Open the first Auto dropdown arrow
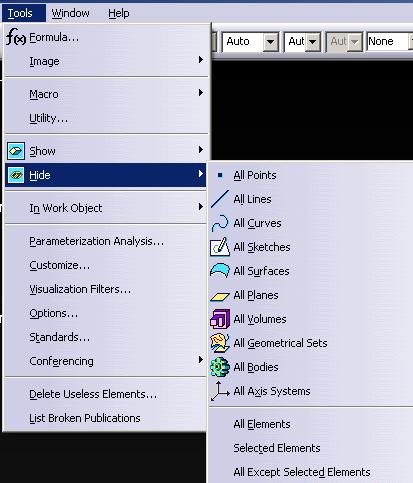413x483 pixels. coord(271,42)
